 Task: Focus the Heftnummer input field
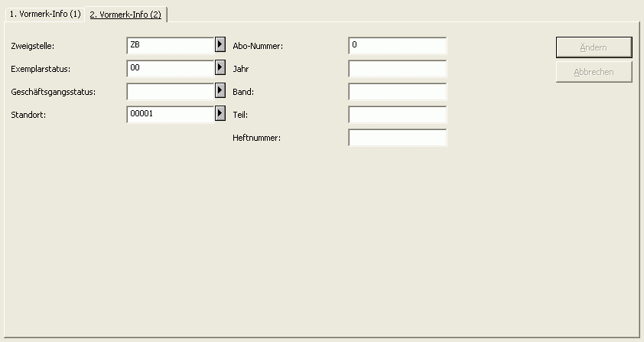click(397, 138)
